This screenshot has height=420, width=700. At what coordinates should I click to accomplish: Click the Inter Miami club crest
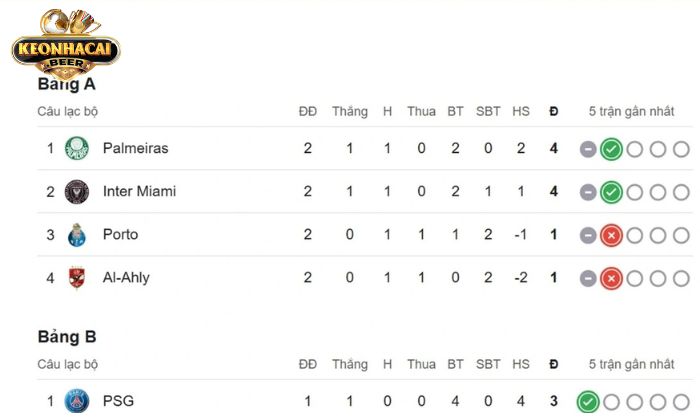76,192
